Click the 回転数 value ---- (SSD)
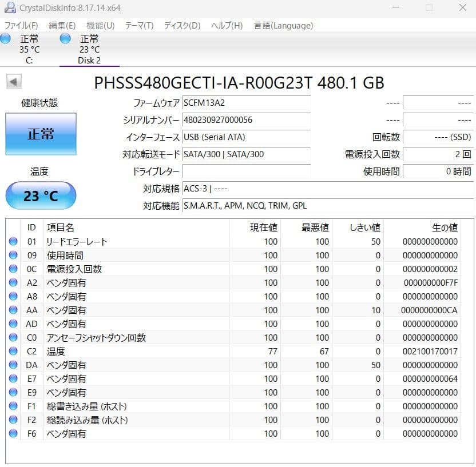Image resolution: width=476 pixels, height=467 pixels. click(438, 137)
